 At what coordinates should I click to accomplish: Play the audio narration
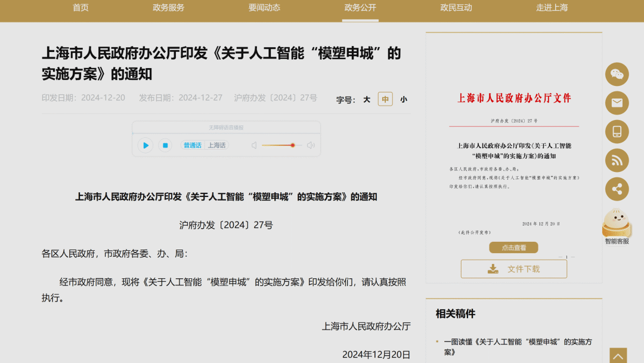tap(145, 145)
